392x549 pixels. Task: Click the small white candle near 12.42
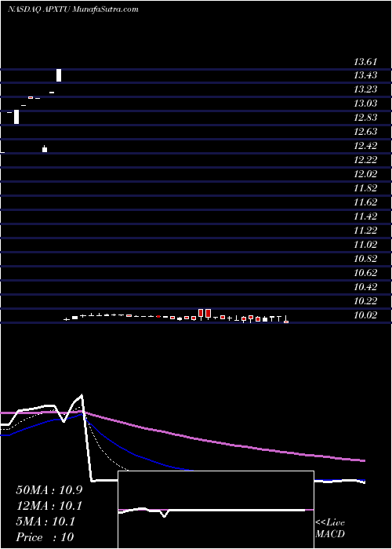[x=45, y=149]
